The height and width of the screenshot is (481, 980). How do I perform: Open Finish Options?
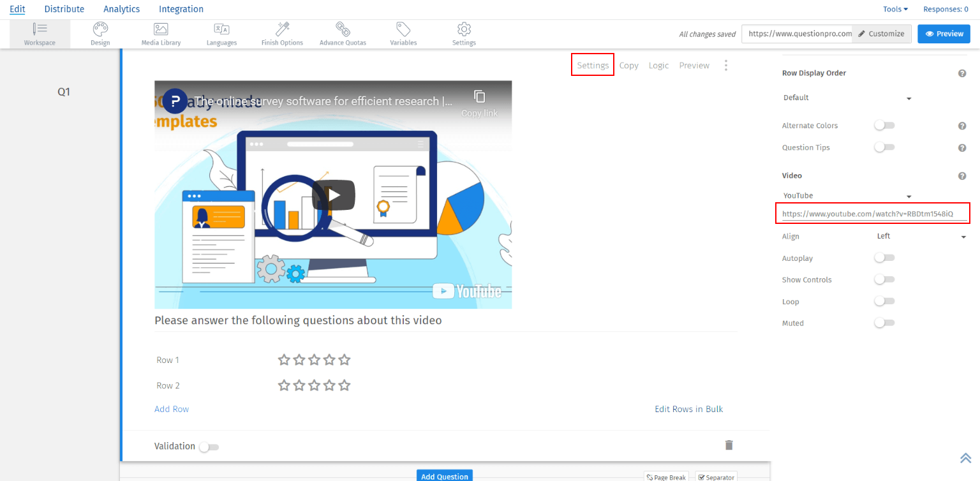point(282,33)
